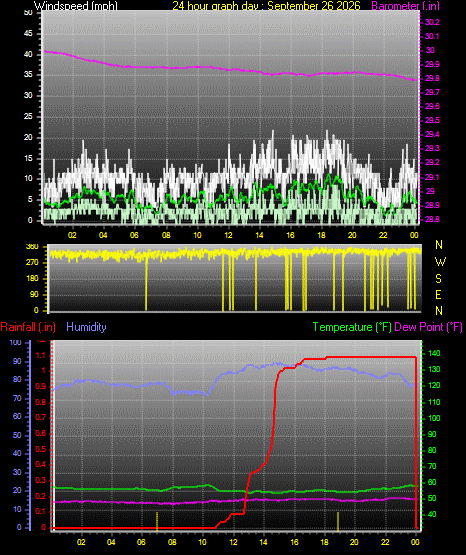The width and height of the screenshot is (466, 555).
Task: Click the 15 tick on the windspeed axis
Action: 28,158
